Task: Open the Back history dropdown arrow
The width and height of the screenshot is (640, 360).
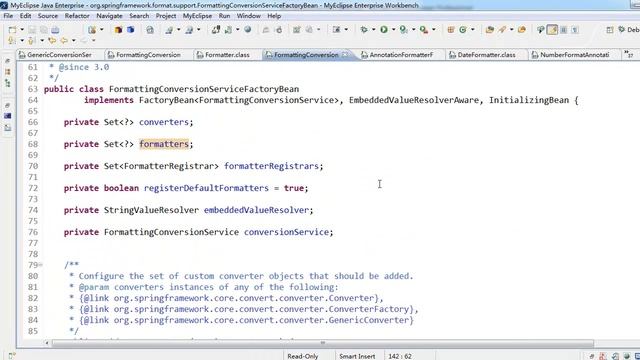Action: pyautogui.click(x=73, y=40)
